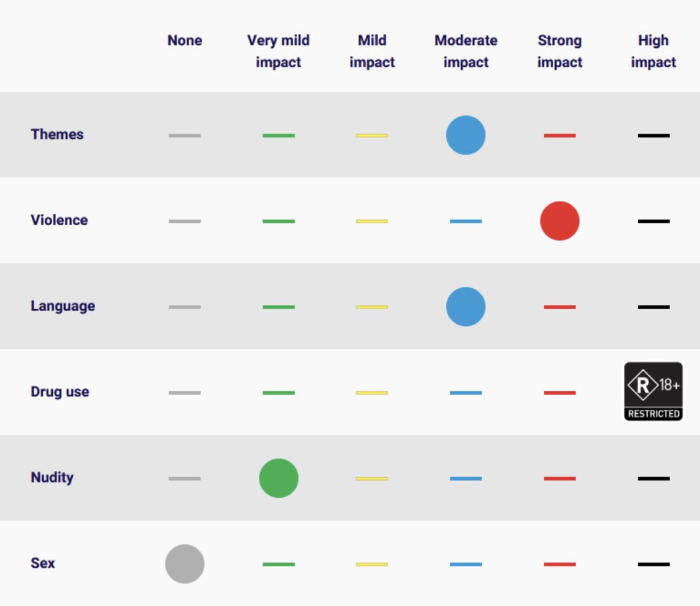
Task: Click the Violence row label
Action: (59, 220)
